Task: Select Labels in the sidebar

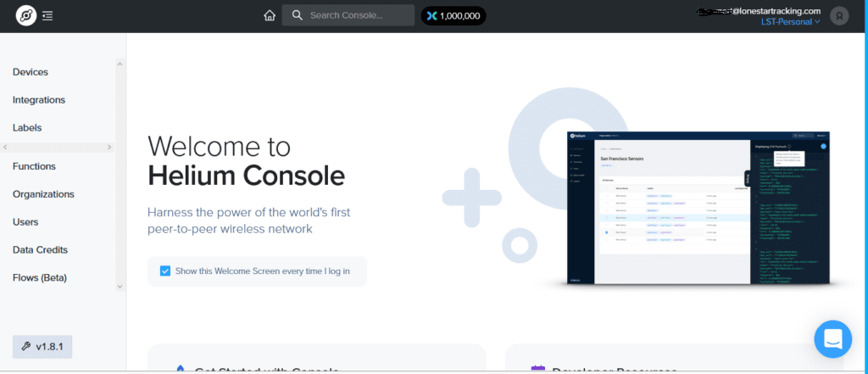Action: (27, 128)
